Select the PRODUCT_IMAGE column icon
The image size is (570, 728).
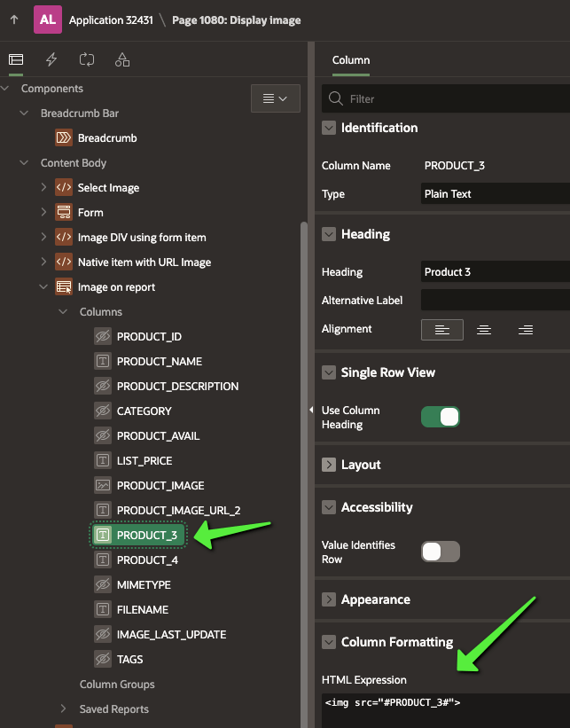click(x=103, y=486)
